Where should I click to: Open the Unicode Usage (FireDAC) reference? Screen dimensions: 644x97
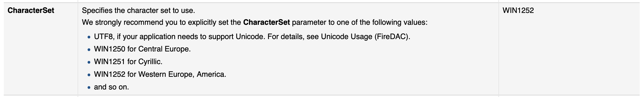(x=365, y=37)
